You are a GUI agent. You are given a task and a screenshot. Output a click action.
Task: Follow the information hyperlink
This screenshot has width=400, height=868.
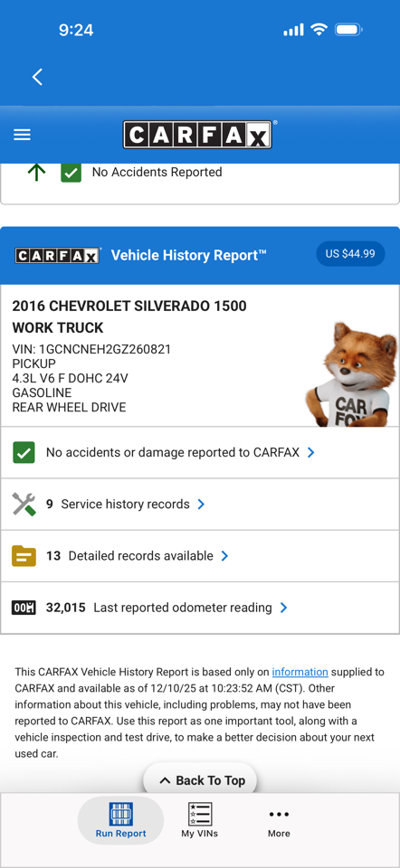coord(300,672)
